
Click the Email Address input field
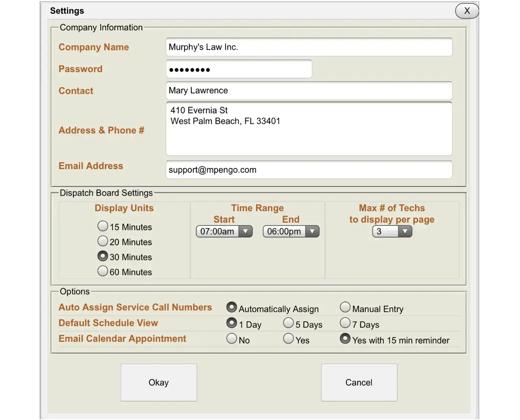309,170
